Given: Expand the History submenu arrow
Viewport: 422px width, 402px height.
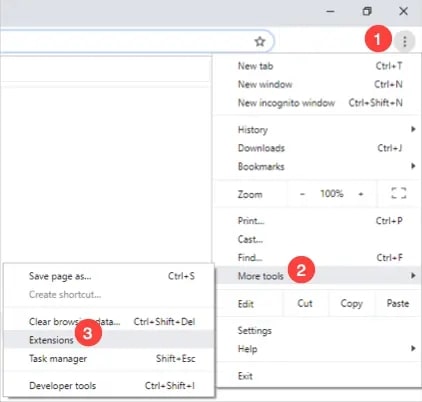Looking at the screenshot, I should coord(413,129).
